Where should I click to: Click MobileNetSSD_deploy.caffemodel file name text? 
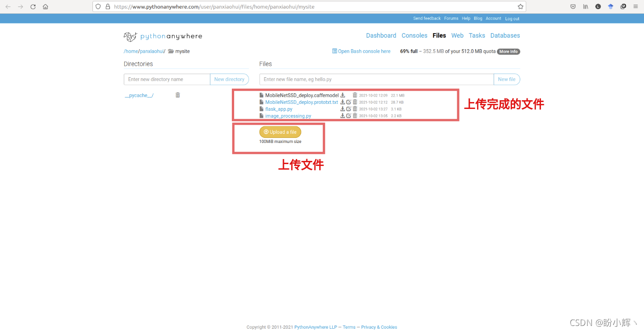302,95
